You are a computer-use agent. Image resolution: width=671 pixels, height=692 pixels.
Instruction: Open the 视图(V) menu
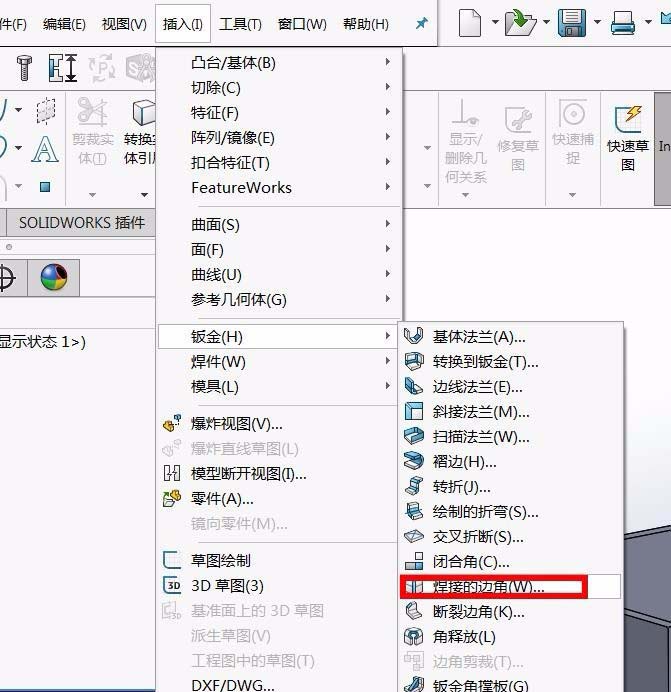[124, 24]
